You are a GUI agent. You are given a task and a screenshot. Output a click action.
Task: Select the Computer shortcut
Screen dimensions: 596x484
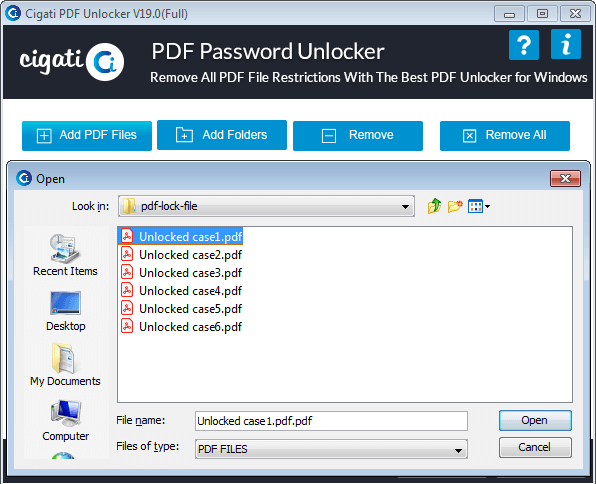click(x=65, y=420)
